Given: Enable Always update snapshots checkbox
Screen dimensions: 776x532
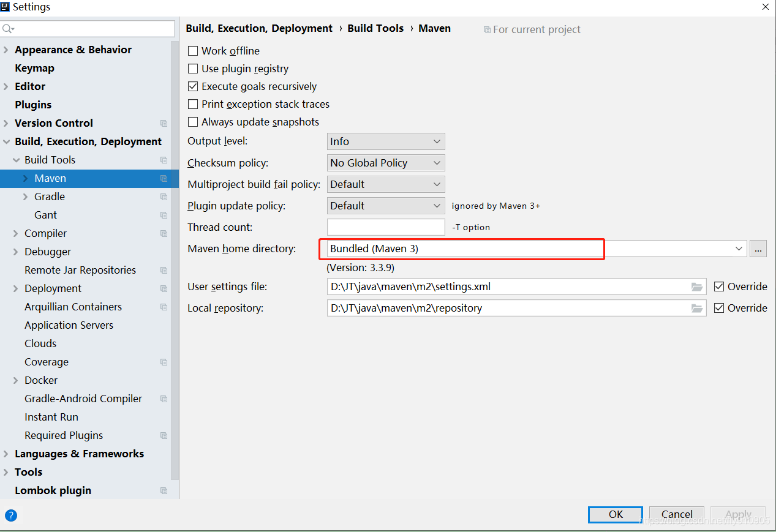Looking at the screenshot, I should tap(193, 122).
